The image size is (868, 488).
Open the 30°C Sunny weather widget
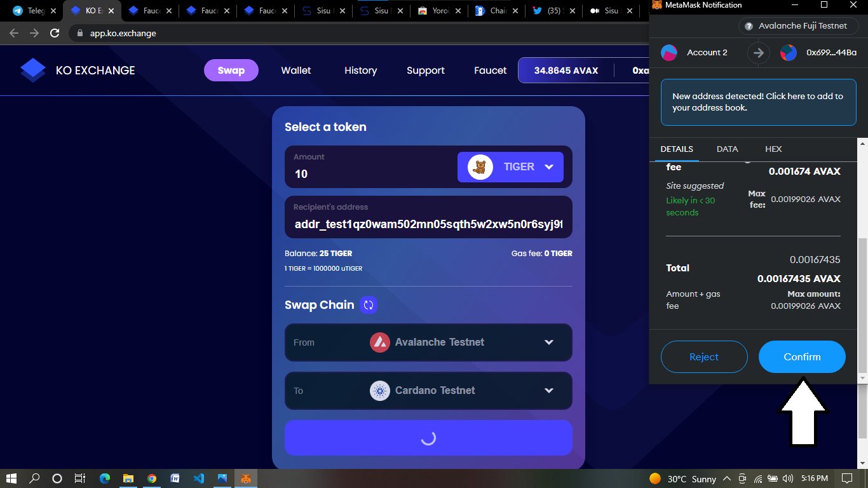click(683, 478)
